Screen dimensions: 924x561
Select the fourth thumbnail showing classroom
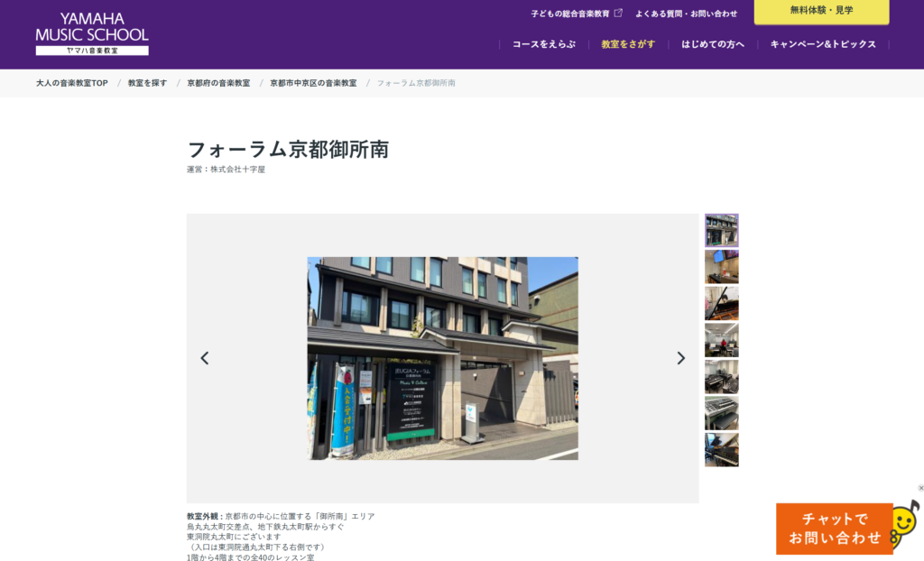[x=721, y=340]
